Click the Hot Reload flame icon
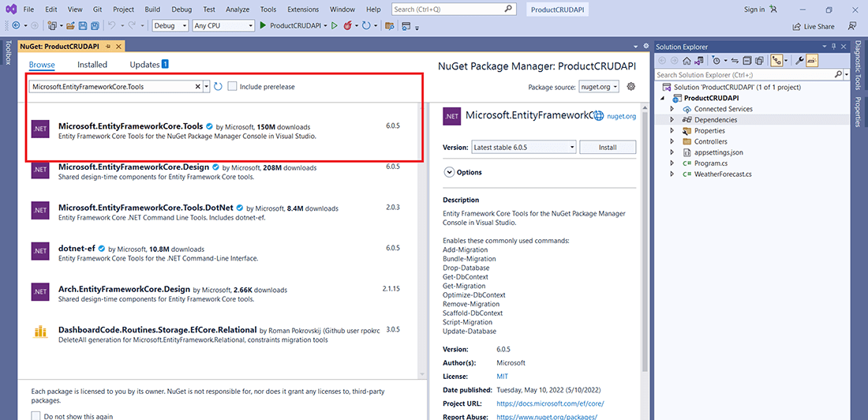This screenshot has width=868, height=420. 348,25
